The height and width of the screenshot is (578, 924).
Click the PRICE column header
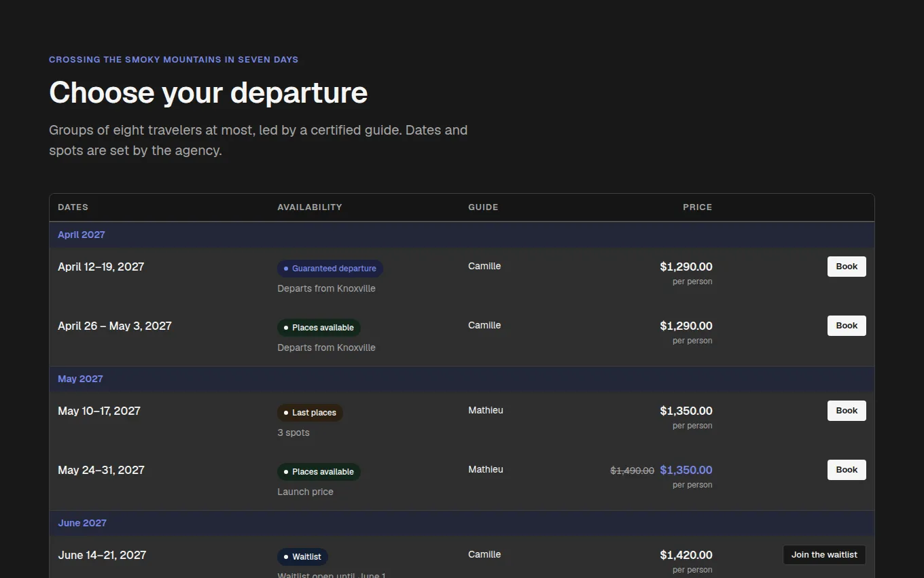click(x=698, y=207)
